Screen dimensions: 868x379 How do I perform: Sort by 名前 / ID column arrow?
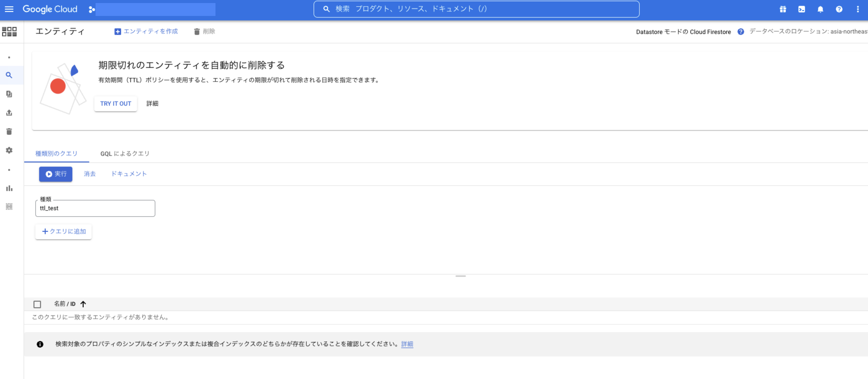coord(83,304)
